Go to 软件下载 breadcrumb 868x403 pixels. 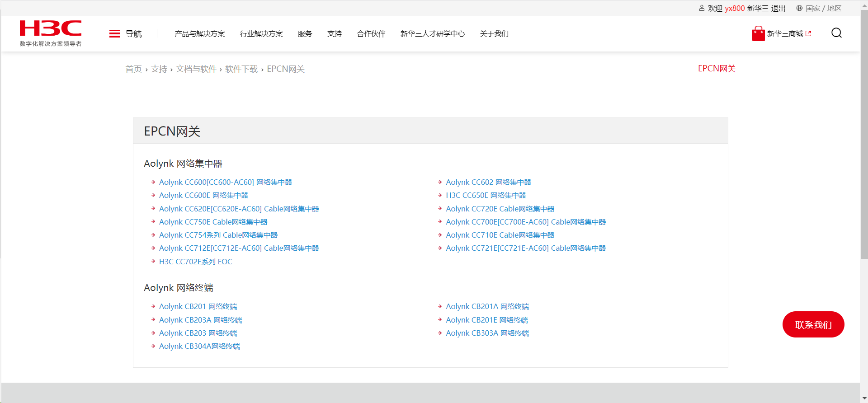(241, 69)
